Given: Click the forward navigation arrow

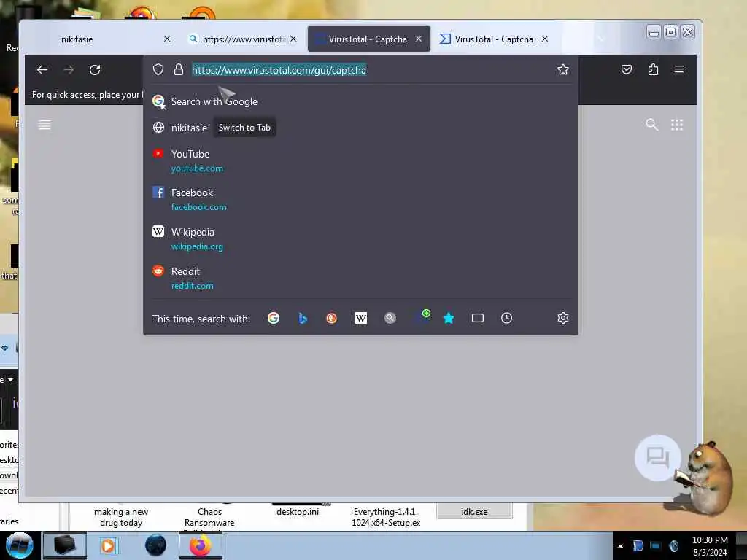Looking at the screenshot, I should [x=69, y=70].
